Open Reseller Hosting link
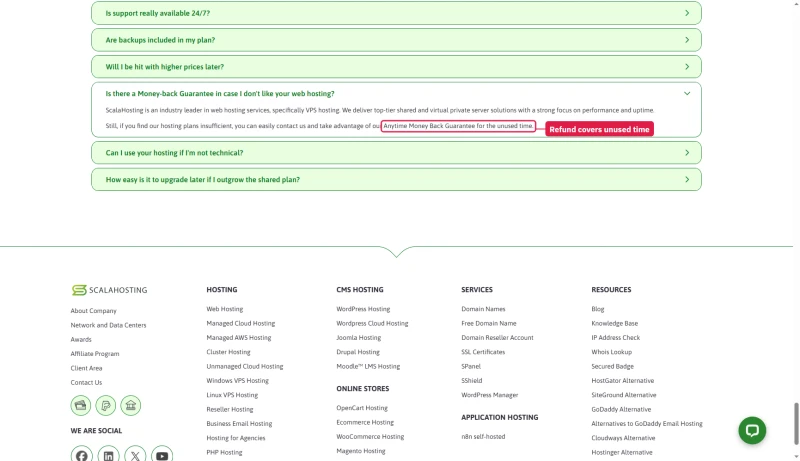Image resolution: width=800 pixels, height=461 pixels. click(230, 409)
